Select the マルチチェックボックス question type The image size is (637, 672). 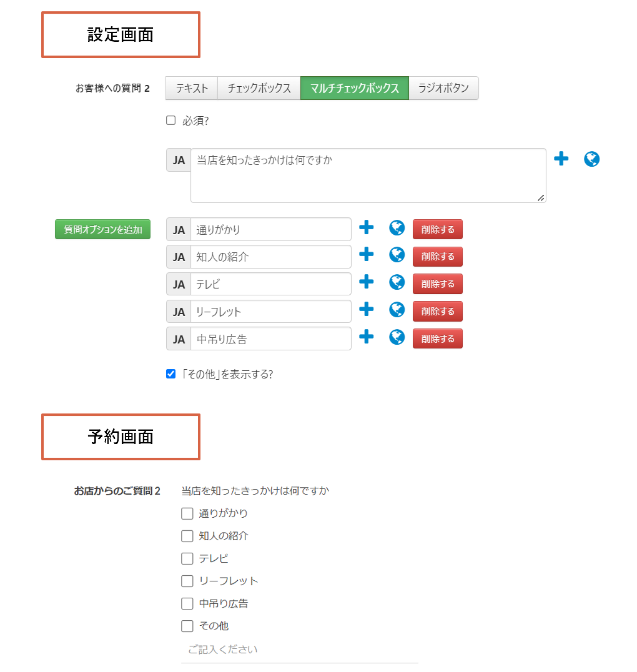[x=355, y=88]
